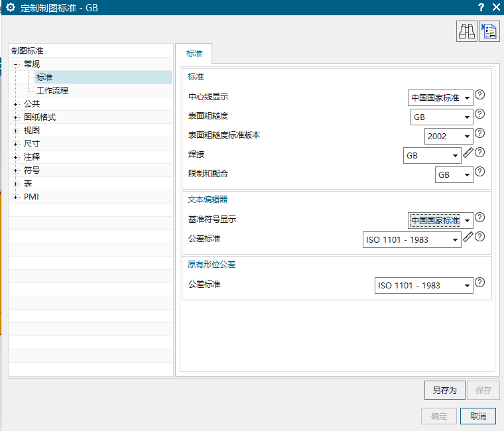Click the ruler icon beside 焊接 dropdown
This screenshot has height=431, width=504.
pyautogui.click(x=468, y=153)
